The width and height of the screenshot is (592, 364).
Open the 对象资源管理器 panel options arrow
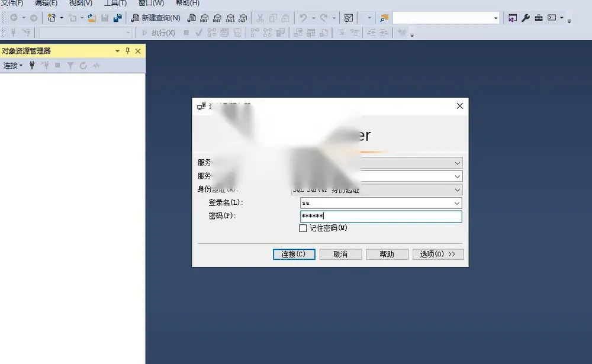click(117, 51)
